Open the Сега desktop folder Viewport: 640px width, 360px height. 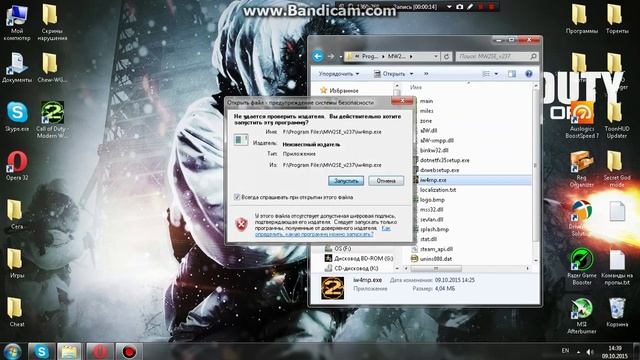click(16, 214)
